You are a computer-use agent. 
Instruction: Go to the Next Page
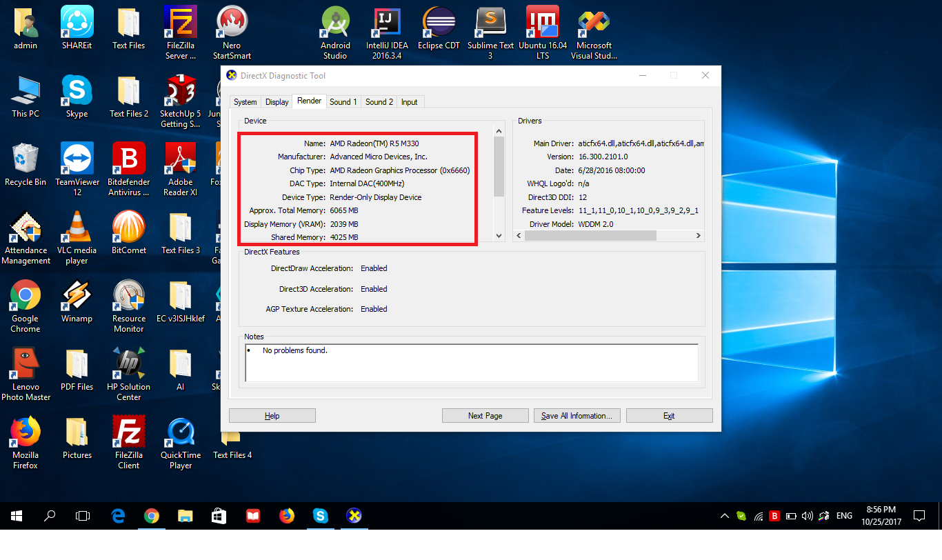(x=485, y=416)
